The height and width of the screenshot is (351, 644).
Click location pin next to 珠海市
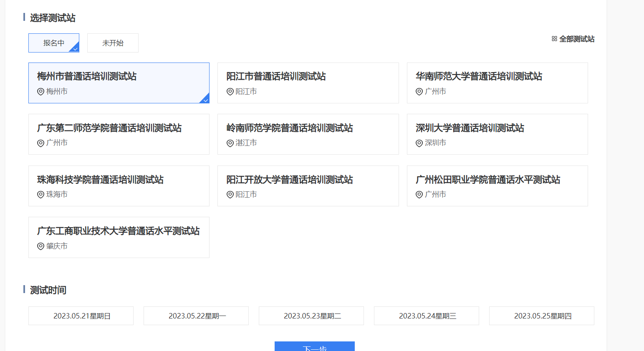[40, 195]
